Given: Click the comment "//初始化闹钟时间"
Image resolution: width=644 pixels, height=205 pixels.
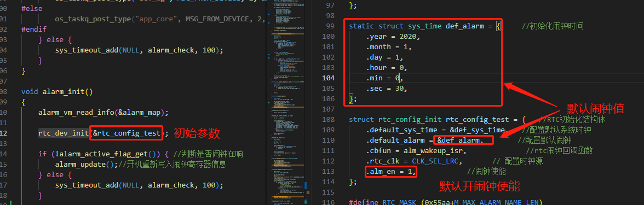Looking at the screenshot, I should pyautogui.click(x=553, y=26).
